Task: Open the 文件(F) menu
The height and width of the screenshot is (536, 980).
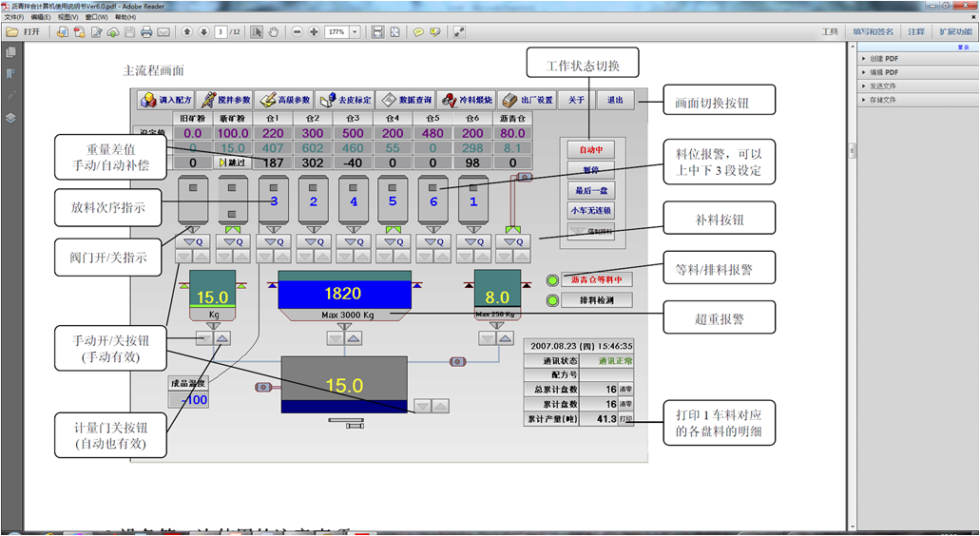Action: tap(14, 17)
